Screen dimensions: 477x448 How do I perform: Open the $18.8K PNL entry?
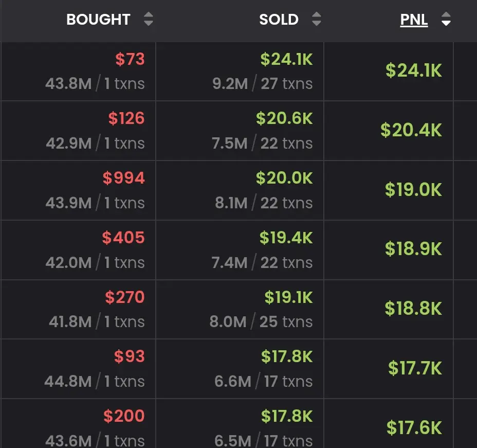coord(413,309)
